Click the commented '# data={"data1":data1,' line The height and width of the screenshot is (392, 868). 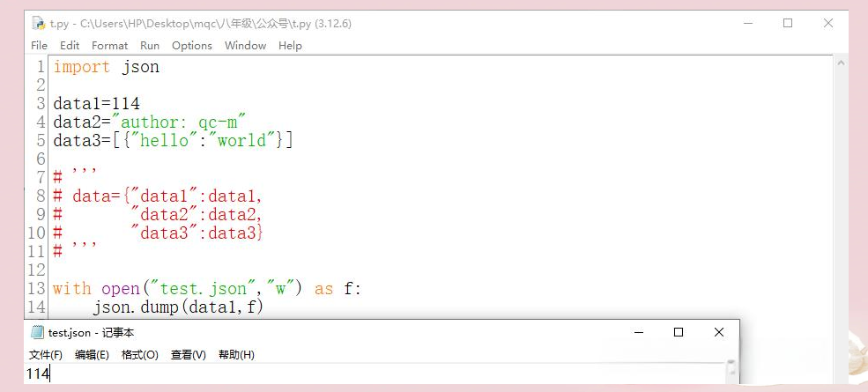pos(157,196)
